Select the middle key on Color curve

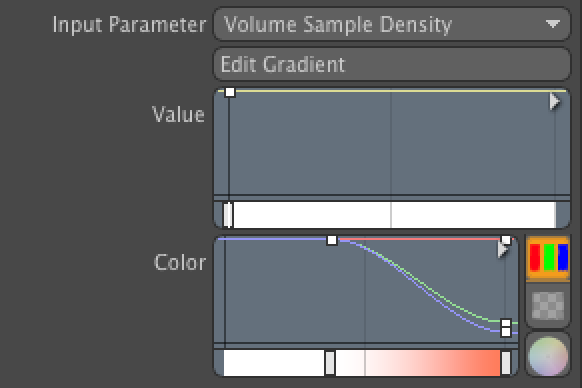332,240
